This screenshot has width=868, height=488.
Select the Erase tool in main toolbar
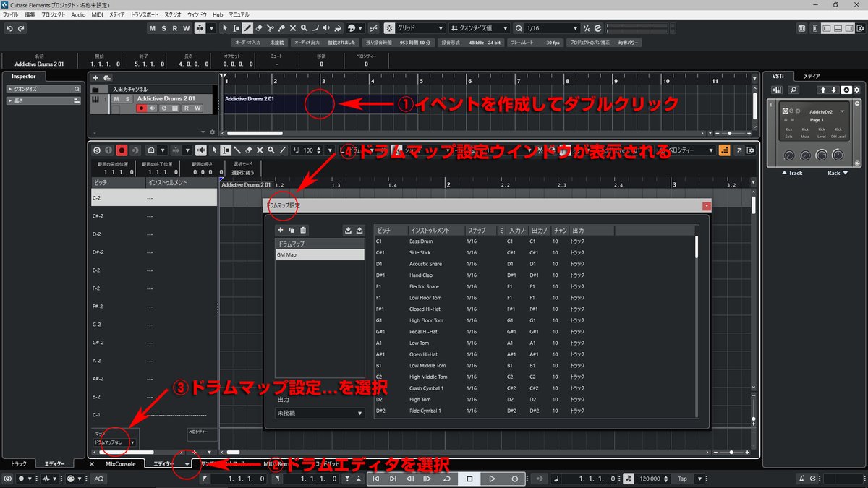(258, 28)
